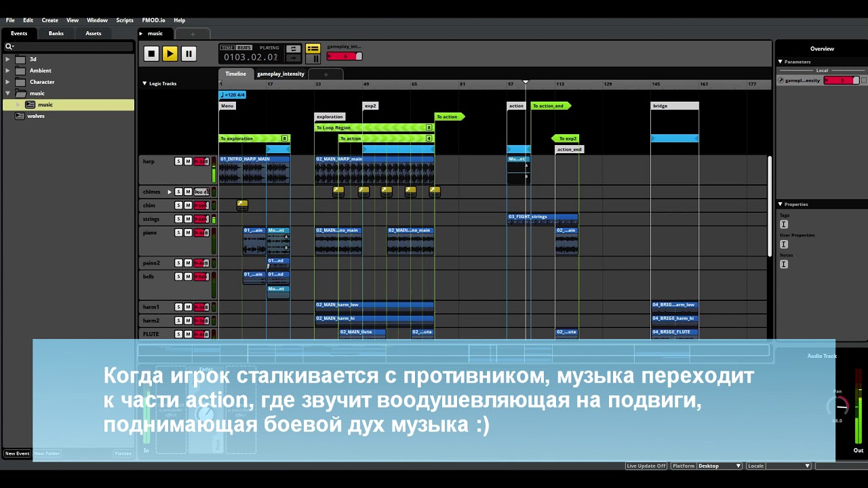Click the last chimes event instrument icon

click(435, 191)
